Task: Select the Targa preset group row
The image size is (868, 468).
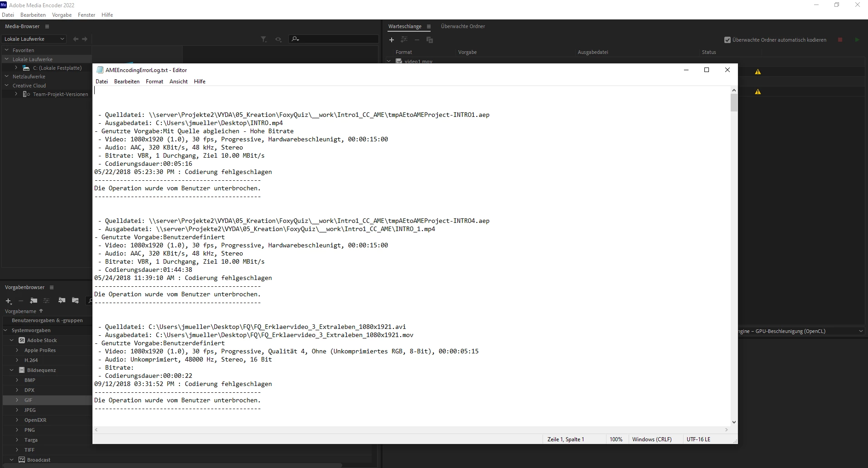Action: [x=47, y=440]
